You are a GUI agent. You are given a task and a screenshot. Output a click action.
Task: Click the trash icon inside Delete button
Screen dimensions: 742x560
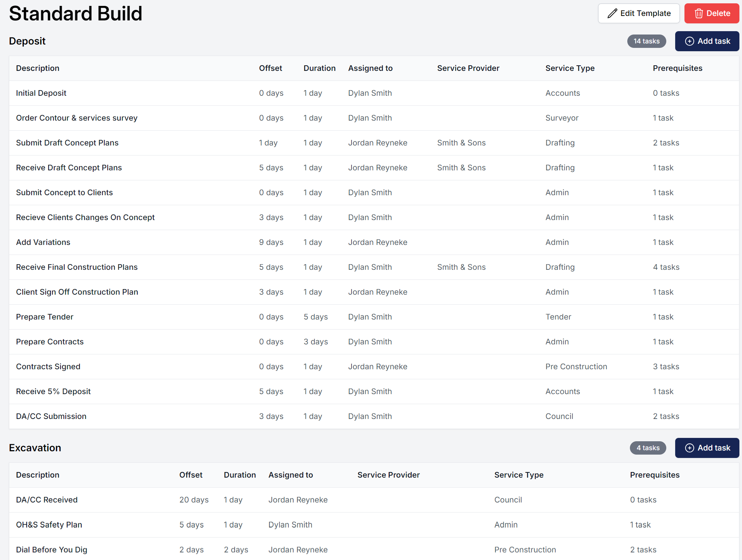pyautogui.click(x=699, y=13)
